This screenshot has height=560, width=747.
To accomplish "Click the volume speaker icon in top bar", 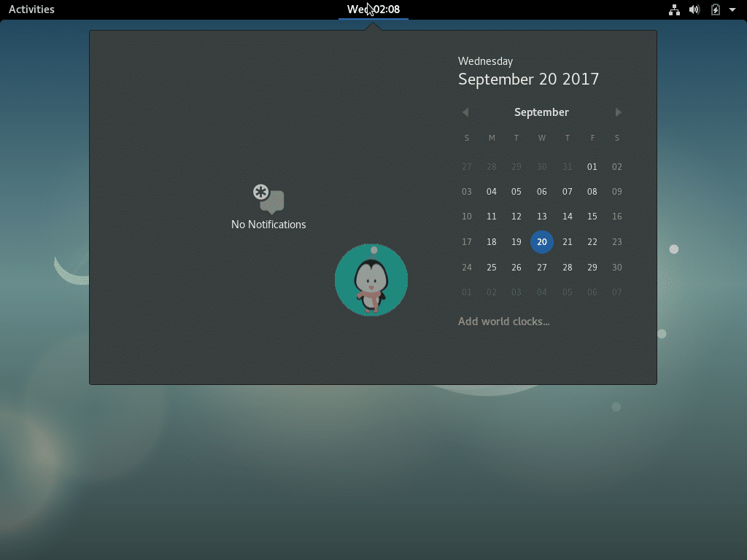I will click(694, 9).
